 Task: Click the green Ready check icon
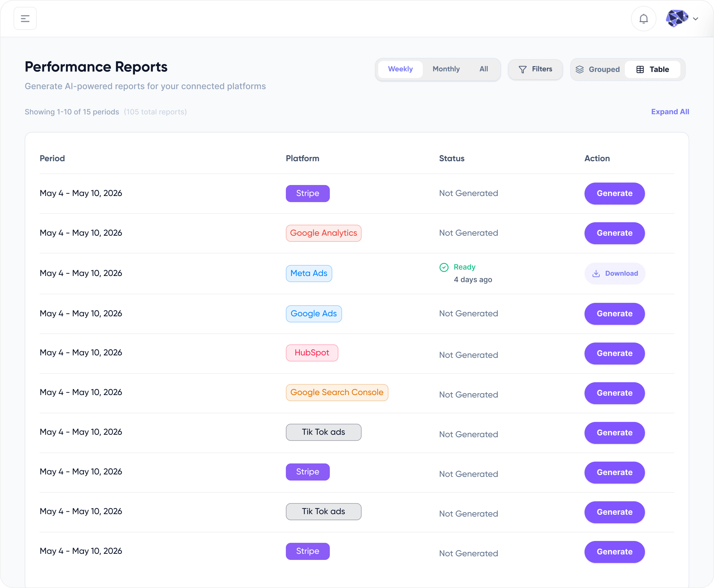tap(444, 267)
